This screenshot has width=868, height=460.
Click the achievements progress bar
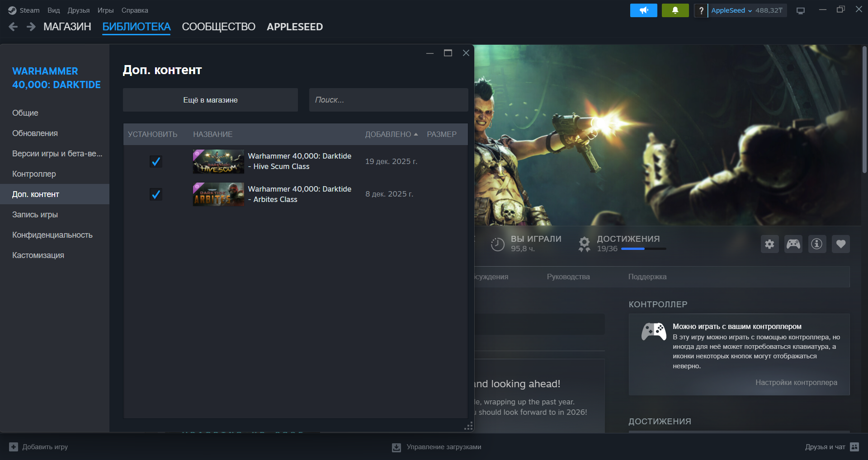pos(643,249)
